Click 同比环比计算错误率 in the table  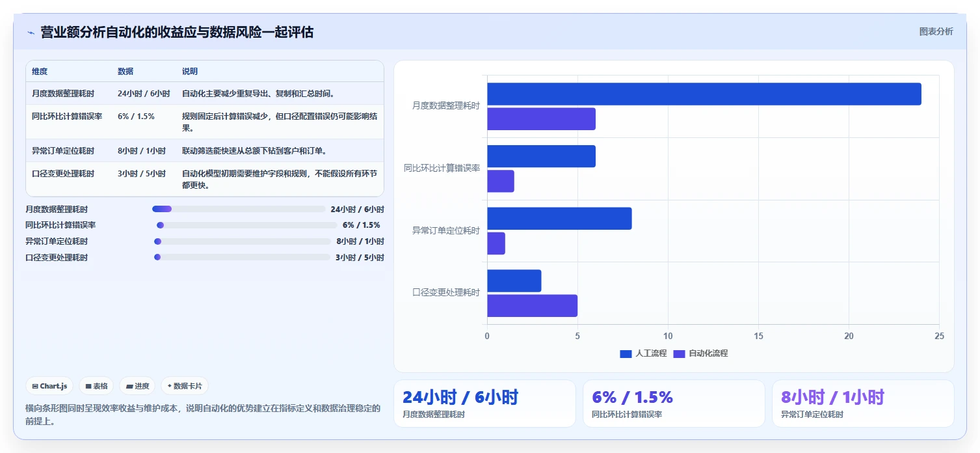click(x=67, y=117)
